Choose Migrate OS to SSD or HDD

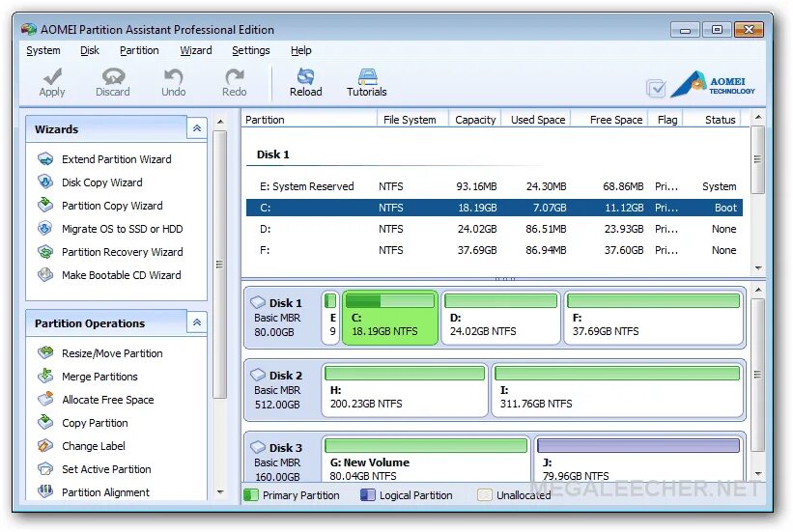[122, 229]
